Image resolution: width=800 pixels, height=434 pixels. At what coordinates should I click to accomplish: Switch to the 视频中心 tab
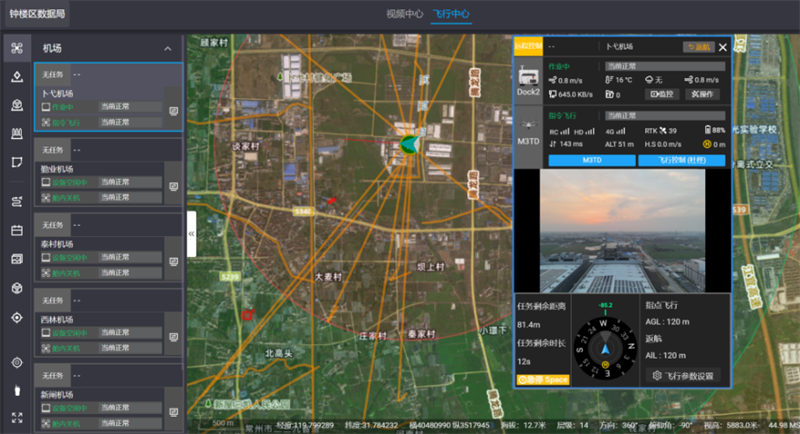404,15
